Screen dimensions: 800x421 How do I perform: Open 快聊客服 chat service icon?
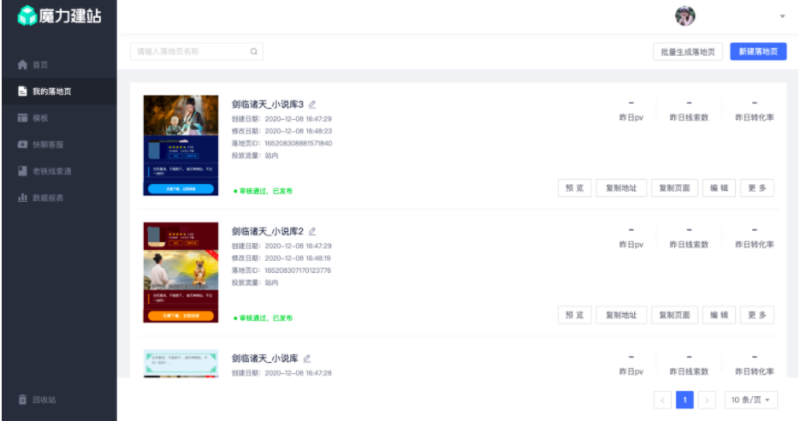22,144
